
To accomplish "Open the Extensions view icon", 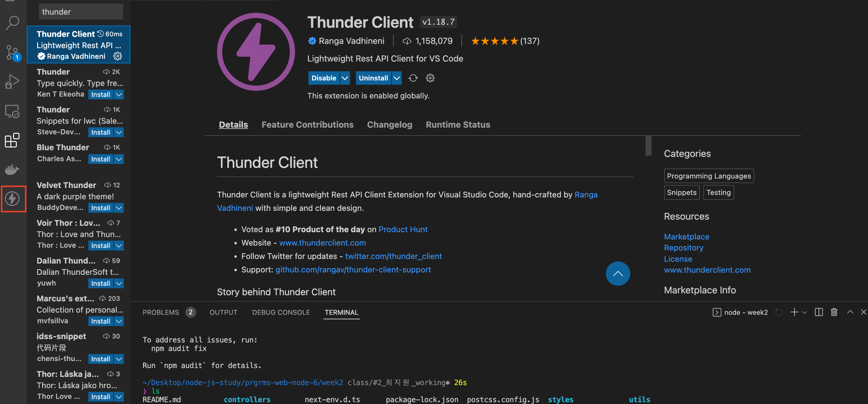I will 12,140.
